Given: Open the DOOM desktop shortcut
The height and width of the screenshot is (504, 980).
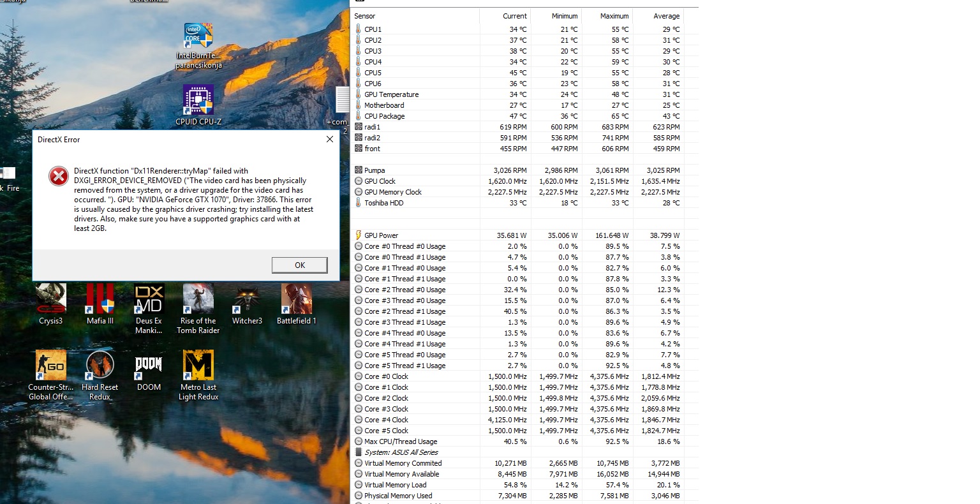Looking at the screenshot, I should pyautogui.click(x=149, y=371).
